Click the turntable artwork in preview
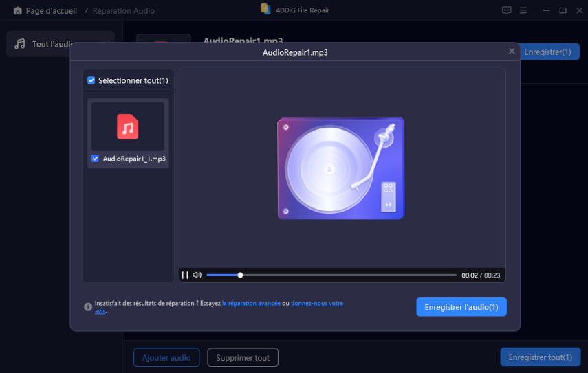Viewport: 588px width, 373px height. pyautogui.click(x=340, y=168)
